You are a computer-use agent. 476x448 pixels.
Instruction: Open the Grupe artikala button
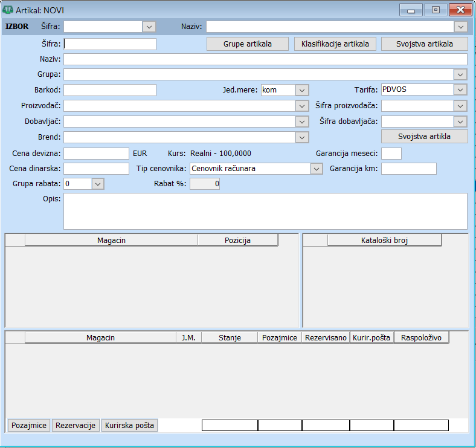click(x=248, y=44)
